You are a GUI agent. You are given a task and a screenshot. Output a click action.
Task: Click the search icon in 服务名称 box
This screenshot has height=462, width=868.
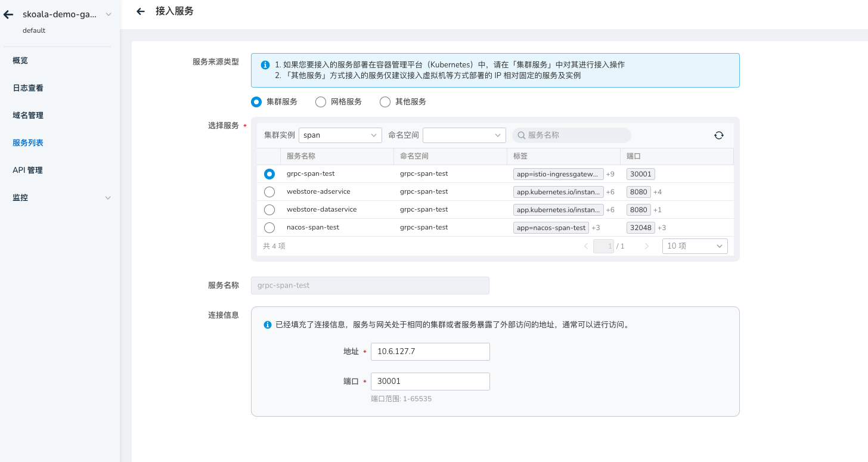pos(521,135)
